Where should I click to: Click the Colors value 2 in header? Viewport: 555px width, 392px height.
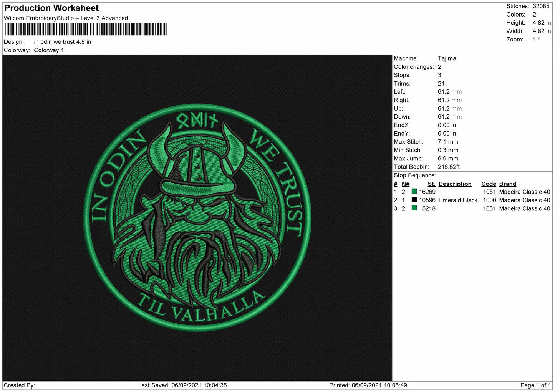534,15
